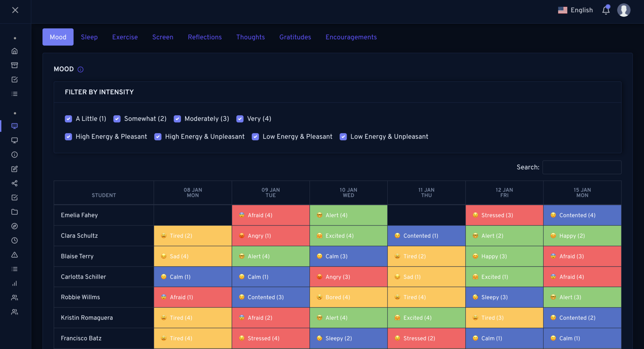This screenshot has height=349, width=644.
Task: Select the warning triangle sidebar icon
Action: [x=14, y=255]
